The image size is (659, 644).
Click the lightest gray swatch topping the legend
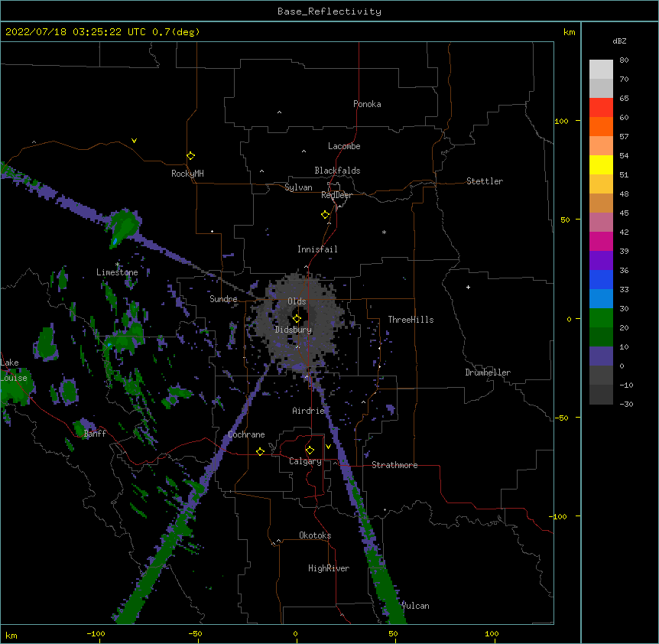click(x=601, y=70)
